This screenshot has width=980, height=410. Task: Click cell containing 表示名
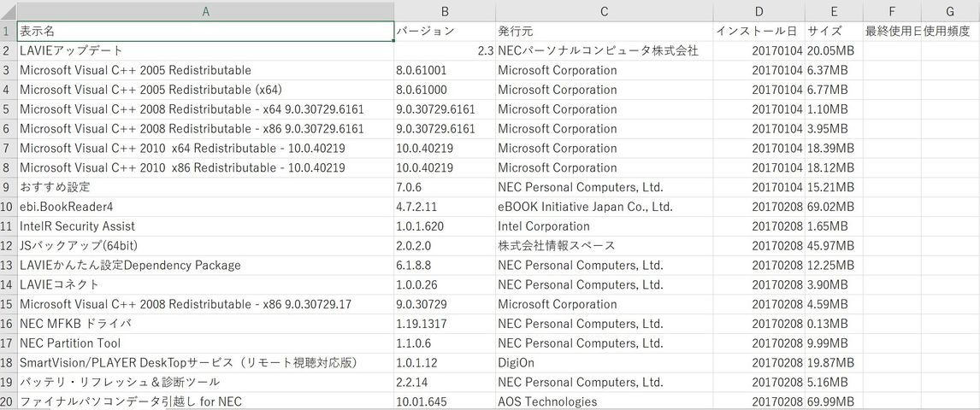point(205,32)
